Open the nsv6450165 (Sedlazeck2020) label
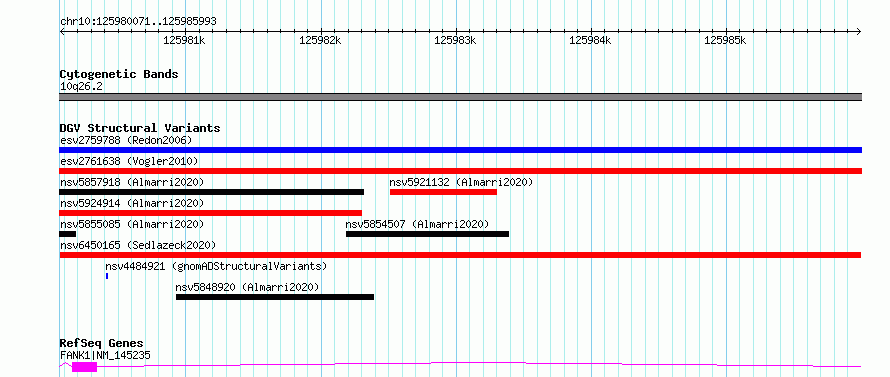 tap(138, 245)
